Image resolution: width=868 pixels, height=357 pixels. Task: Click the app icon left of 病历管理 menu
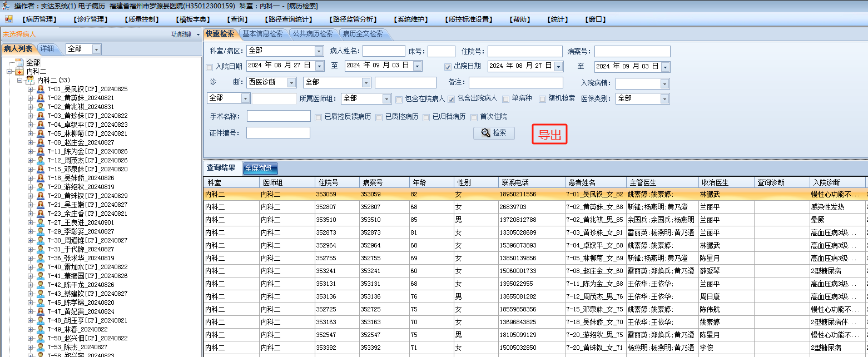coord(8,19)
